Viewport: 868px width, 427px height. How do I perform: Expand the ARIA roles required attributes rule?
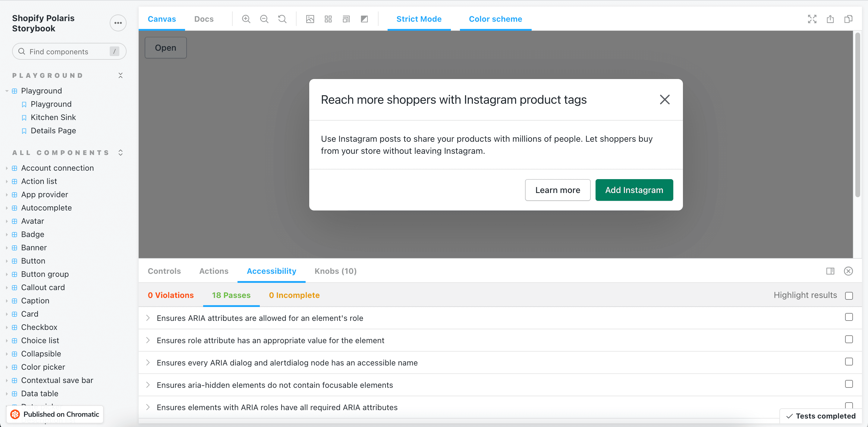pyautogui.click(x=148, y=407)
